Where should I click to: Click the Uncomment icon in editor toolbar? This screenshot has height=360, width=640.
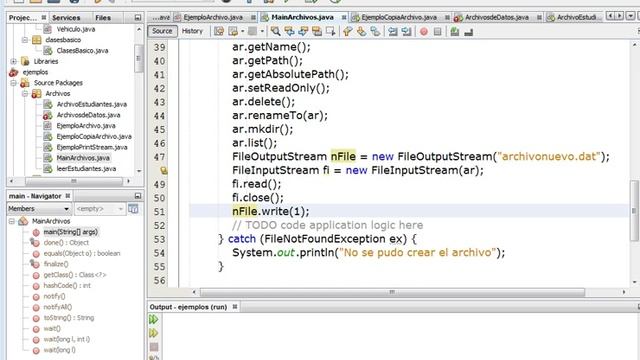pyautogui.click(x=469, y=31)
